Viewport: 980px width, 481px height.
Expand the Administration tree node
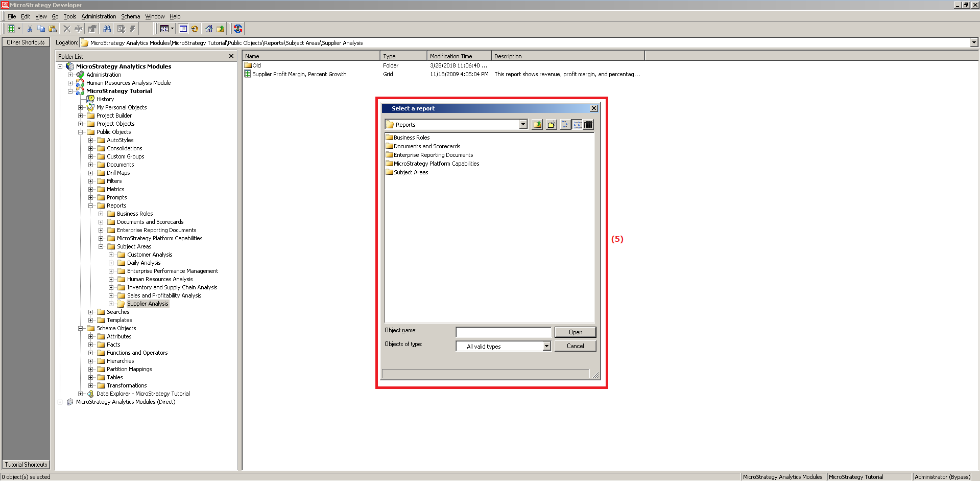tap(70, 75)
